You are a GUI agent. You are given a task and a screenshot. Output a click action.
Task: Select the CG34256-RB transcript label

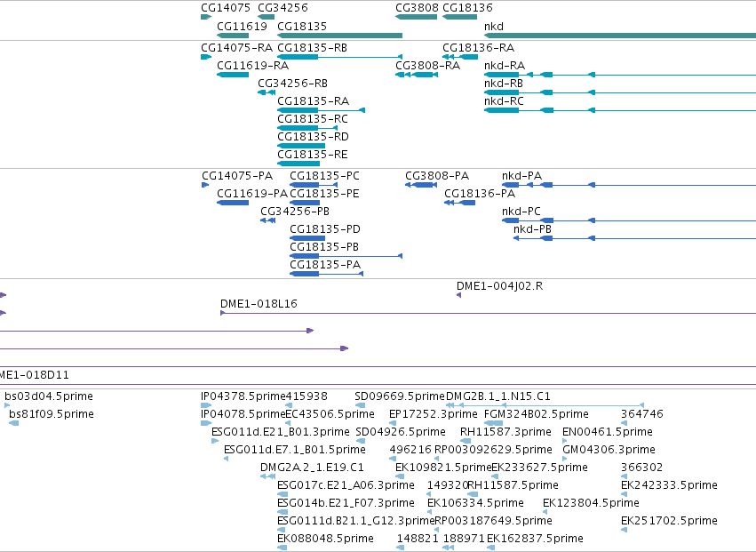pos(292,84)
